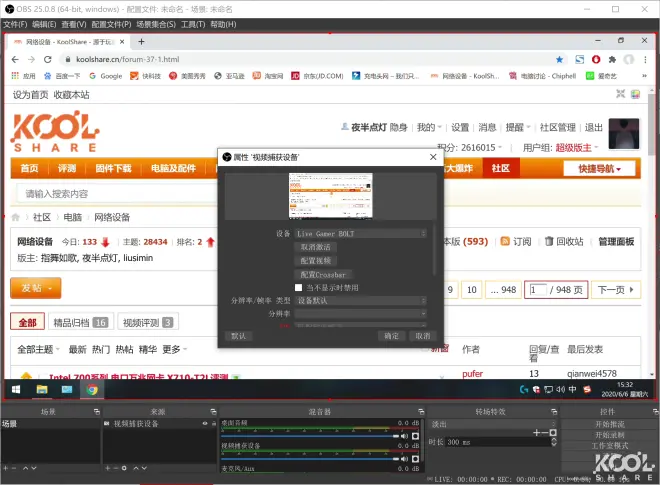This screenshot has height=485, width=660.
Task: Close the 视频捕获设备 properties dialog
Action: (433, 157)
